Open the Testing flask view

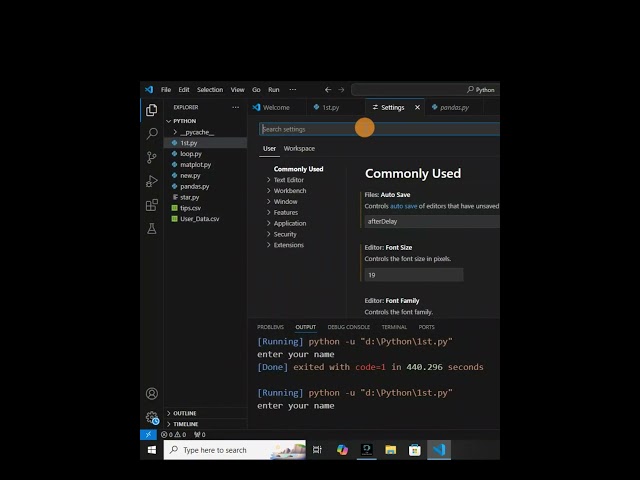click(151, 229)
